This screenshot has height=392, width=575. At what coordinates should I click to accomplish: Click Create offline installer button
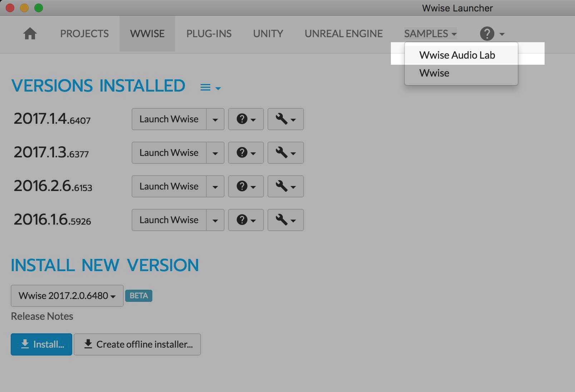(137, 344)
